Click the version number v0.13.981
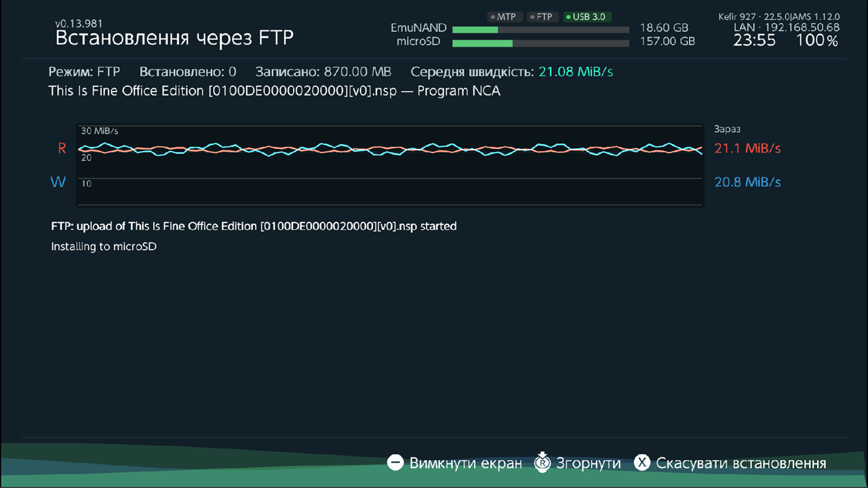The image size is (868, 488). click(79, 23)
